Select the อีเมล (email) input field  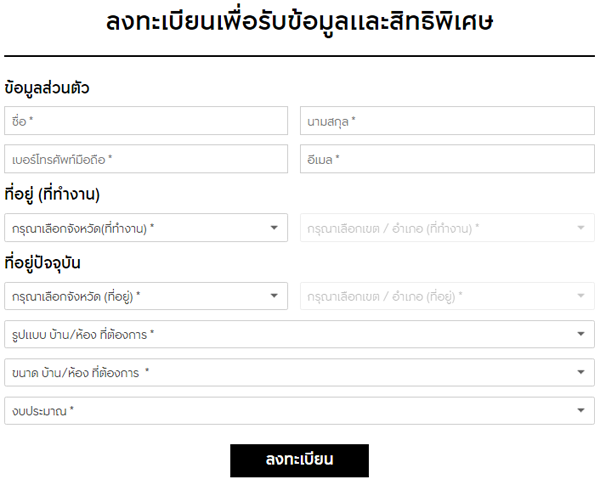click(447, 159)
